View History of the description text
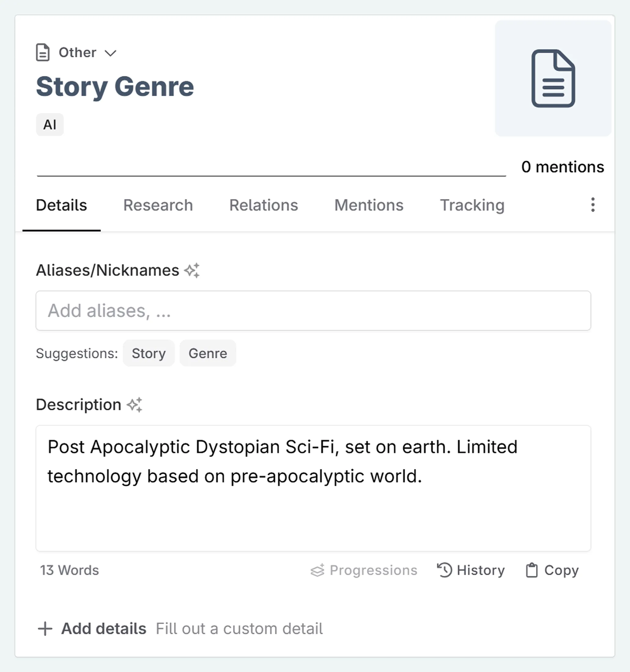Image resolution: width=630 pixels, height=672 pixels. (471, 570)
